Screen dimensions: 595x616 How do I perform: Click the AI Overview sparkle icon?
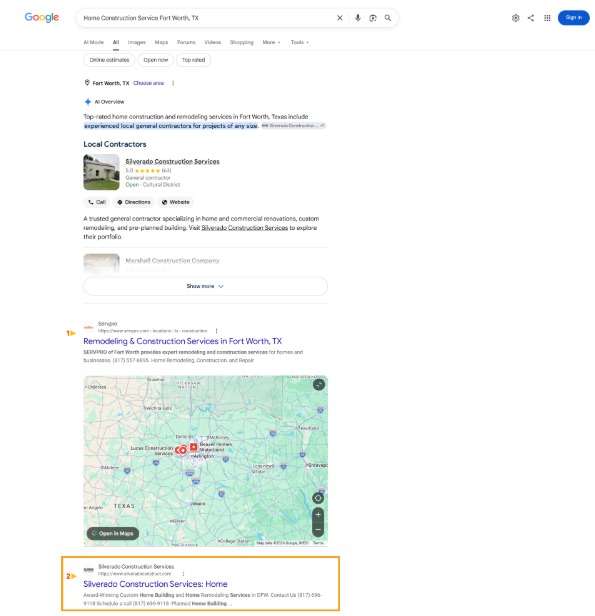pos(88,102)
